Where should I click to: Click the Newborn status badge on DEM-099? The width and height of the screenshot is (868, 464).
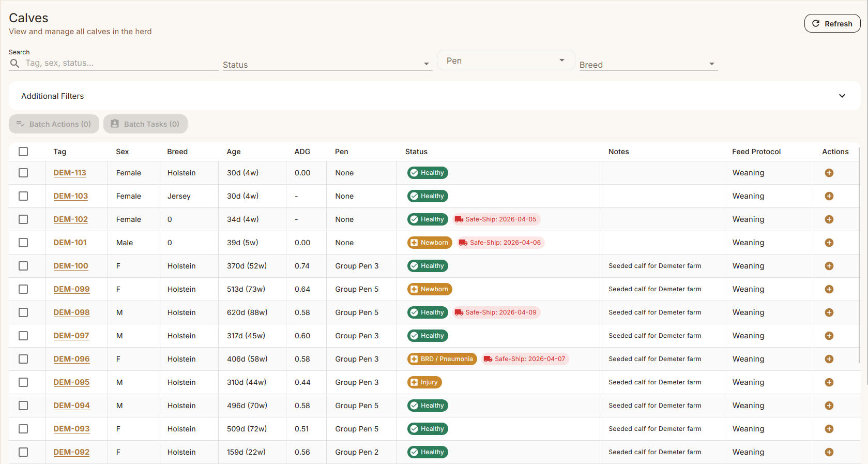pos(430,289)
